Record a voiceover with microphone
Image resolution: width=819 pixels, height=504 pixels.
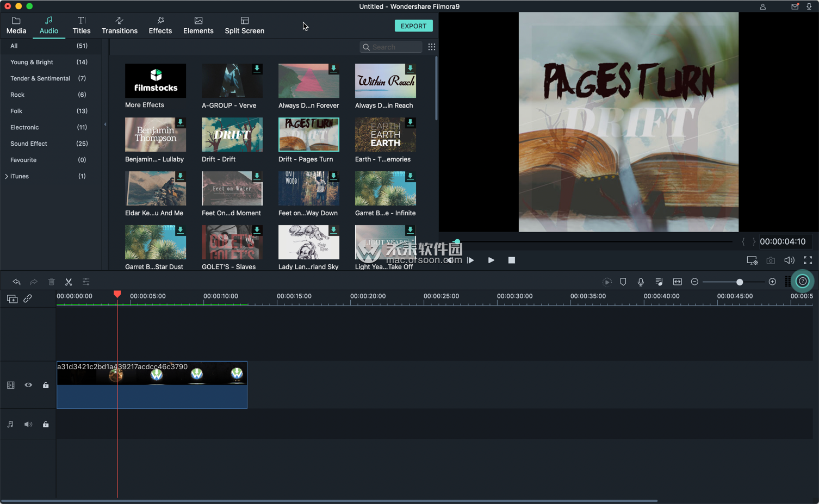pyautogui.click(x=641, y=282)
